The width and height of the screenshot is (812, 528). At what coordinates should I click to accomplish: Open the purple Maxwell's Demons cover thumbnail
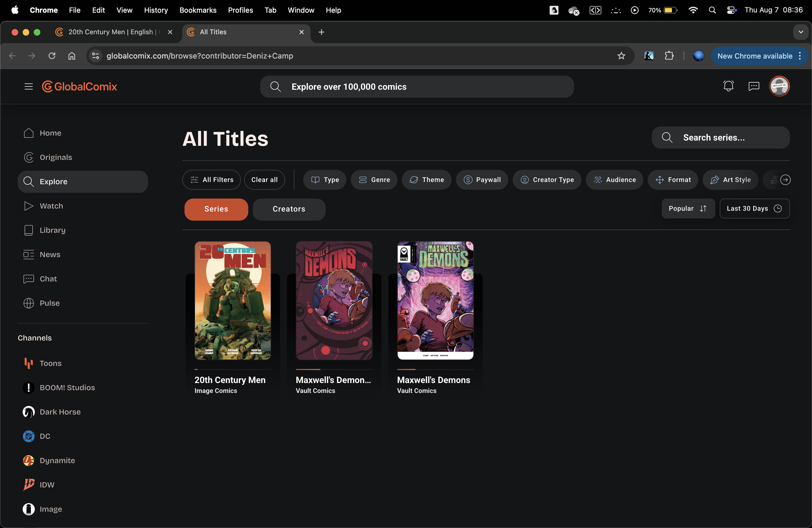coord(435,300)
